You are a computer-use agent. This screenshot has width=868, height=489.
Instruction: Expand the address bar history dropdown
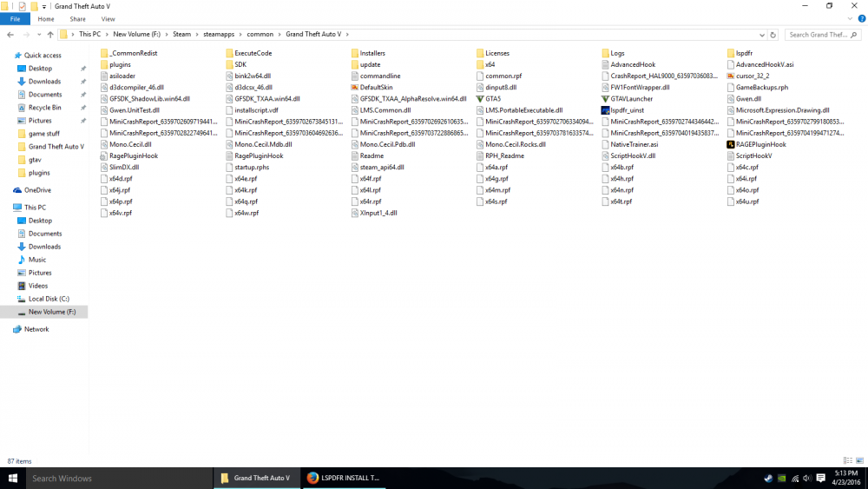point(762,35)
